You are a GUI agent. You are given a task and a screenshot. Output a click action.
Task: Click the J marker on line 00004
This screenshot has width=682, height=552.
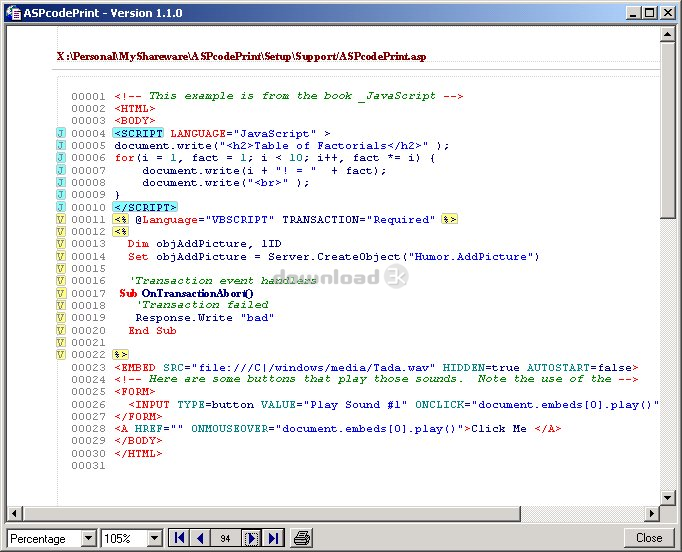[x=61, y=133]
